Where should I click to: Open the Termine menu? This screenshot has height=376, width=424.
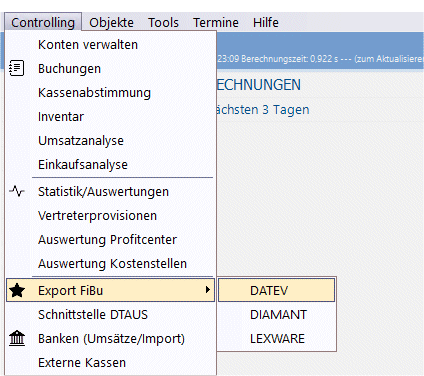[216, 22]
